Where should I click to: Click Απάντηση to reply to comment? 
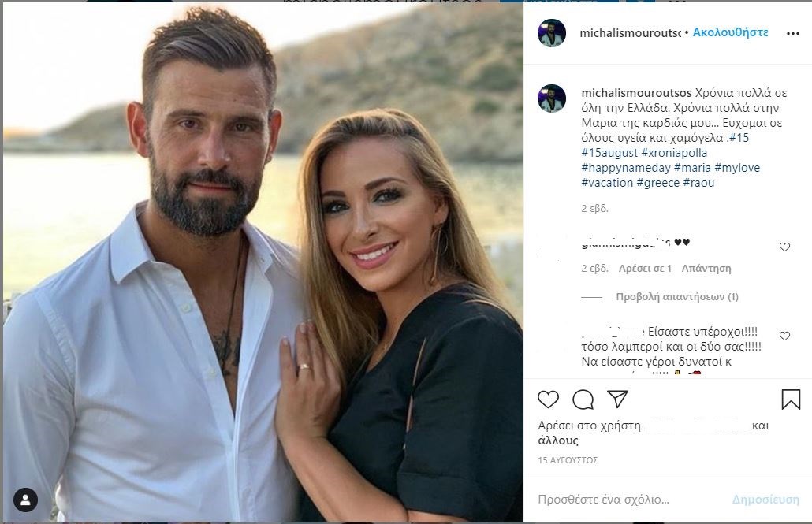point(706,269)
